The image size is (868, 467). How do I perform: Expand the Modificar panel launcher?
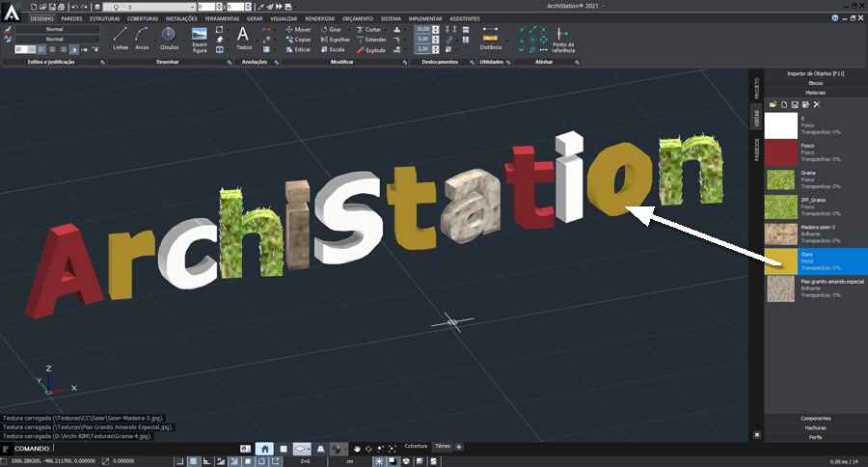pyautogui.click(x=405, y=62)
